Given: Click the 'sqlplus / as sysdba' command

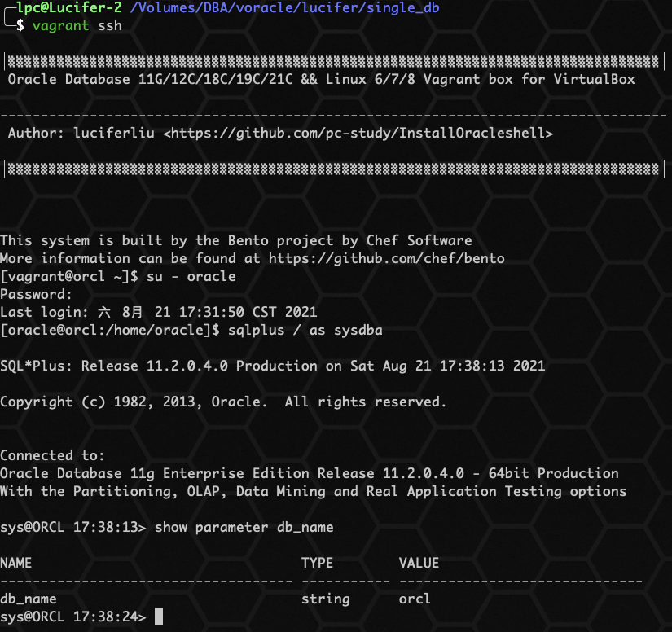Looking at the screenshot, I should (x=305, y=331).
